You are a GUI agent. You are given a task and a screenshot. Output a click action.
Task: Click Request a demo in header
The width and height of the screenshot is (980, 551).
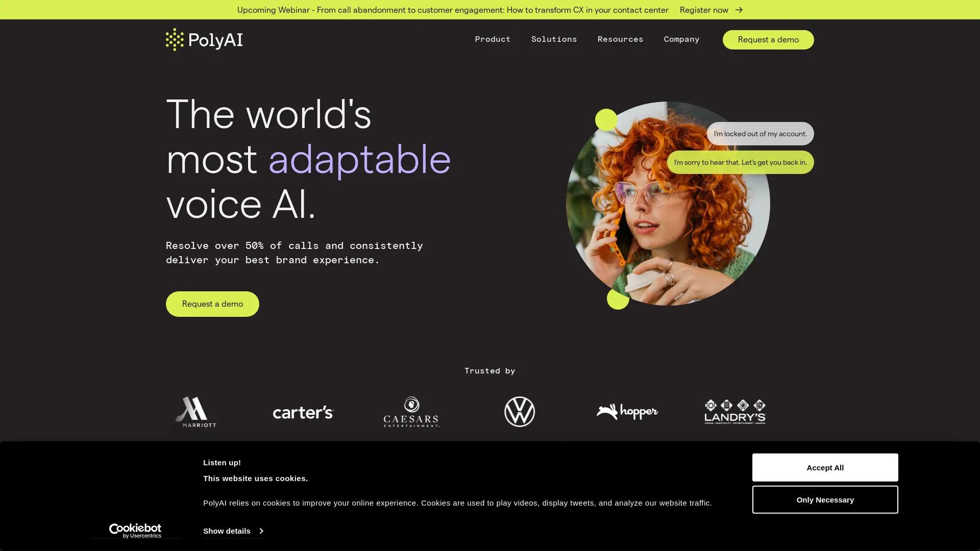pos(768,40)
